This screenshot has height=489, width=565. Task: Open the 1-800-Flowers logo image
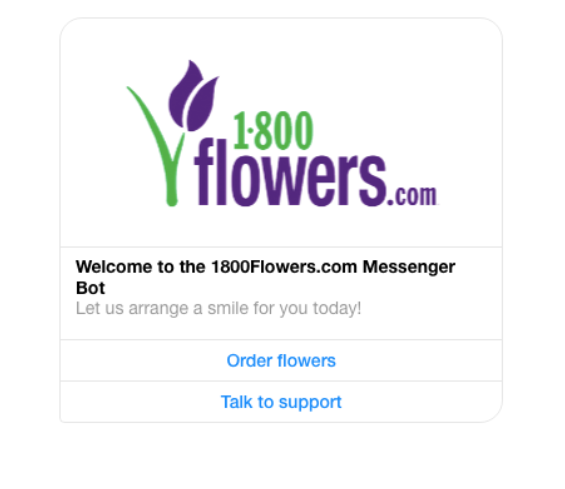point(281,133)
